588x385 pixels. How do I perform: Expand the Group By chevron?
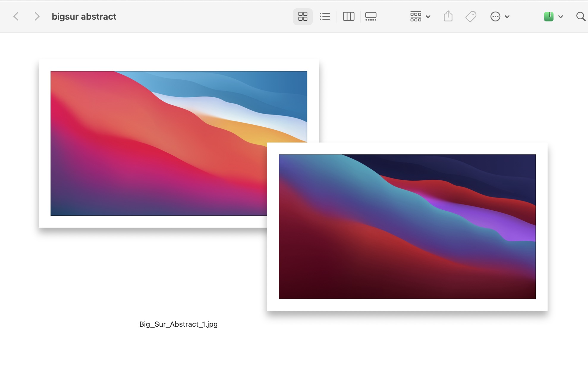(428, 17)
